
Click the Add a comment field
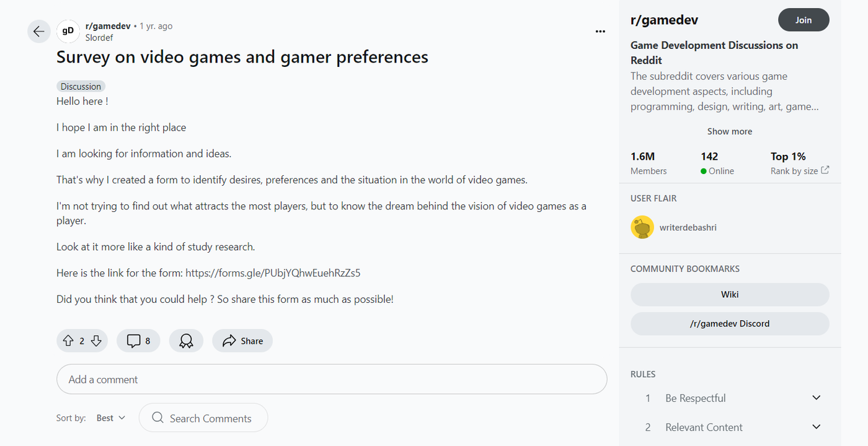point(332,379)
